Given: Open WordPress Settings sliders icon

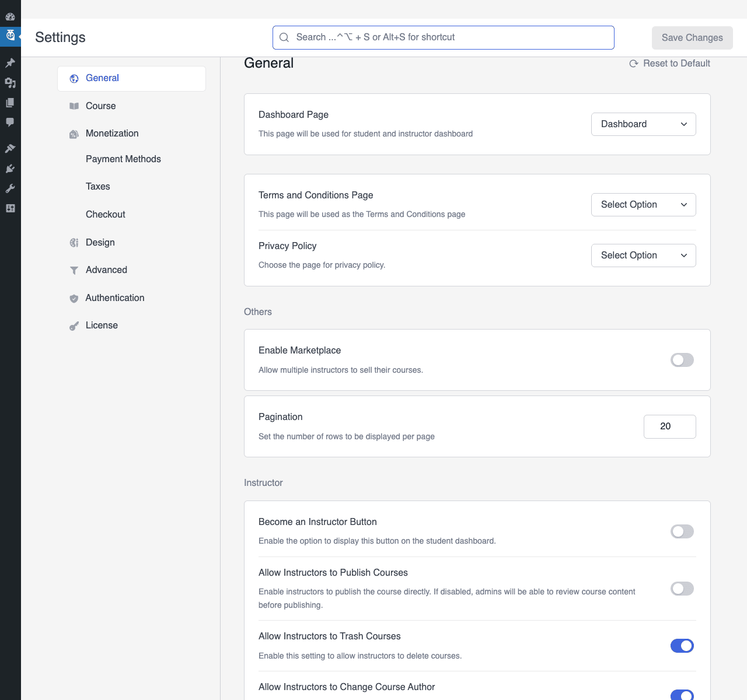Looking at the screenshot, I should pyautogui.click(x=10, y=208).
